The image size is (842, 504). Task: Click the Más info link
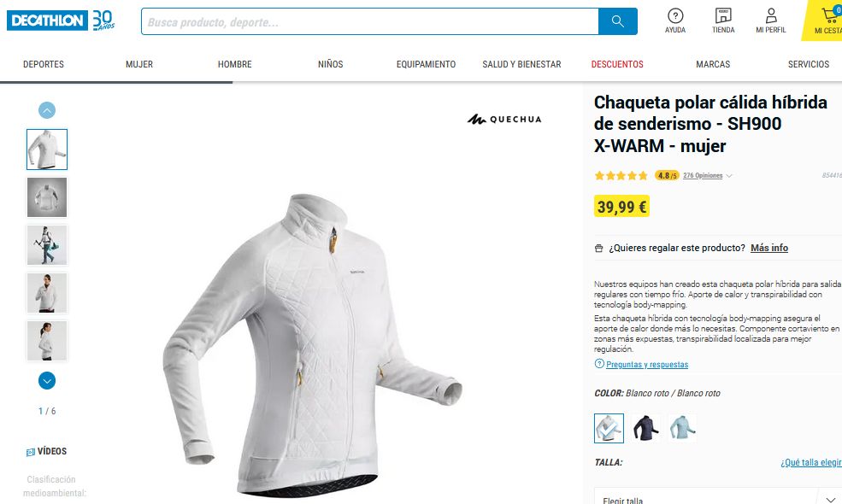769,248
